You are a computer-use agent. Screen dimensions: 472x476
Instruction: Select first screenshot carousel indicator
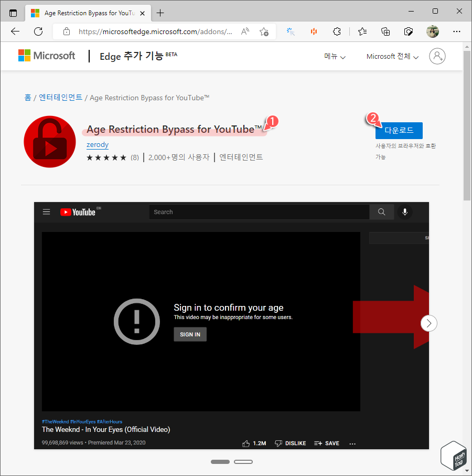pos(220,462)
